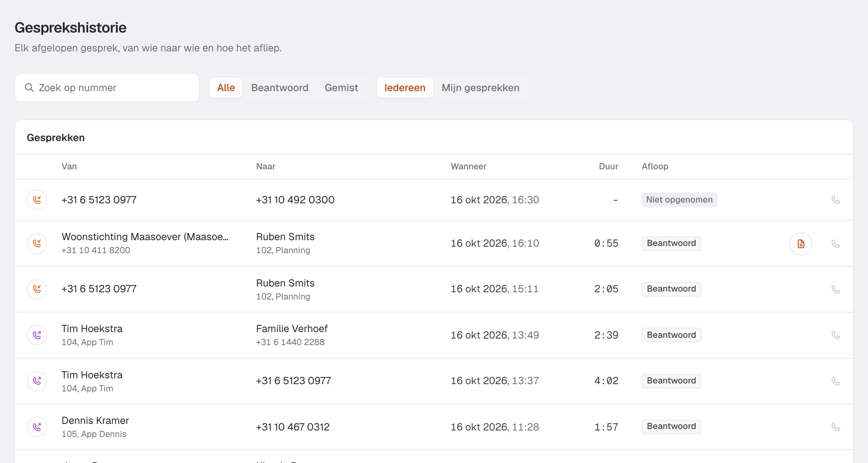The height and width of the screenshot is (463, 868).
Task: Switch to Mijn gesprekken
Action: pyautogui.click(x=480, y=88)
